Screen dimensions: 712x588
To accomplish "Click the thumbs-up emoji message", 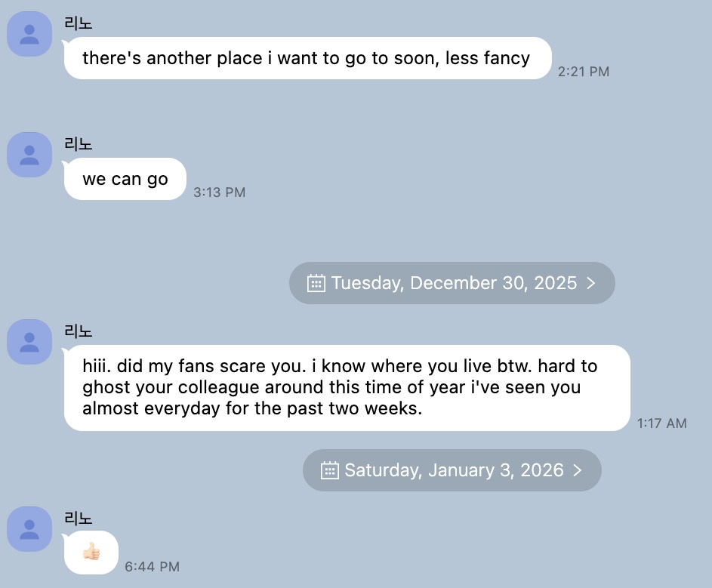I will [91, 552].
